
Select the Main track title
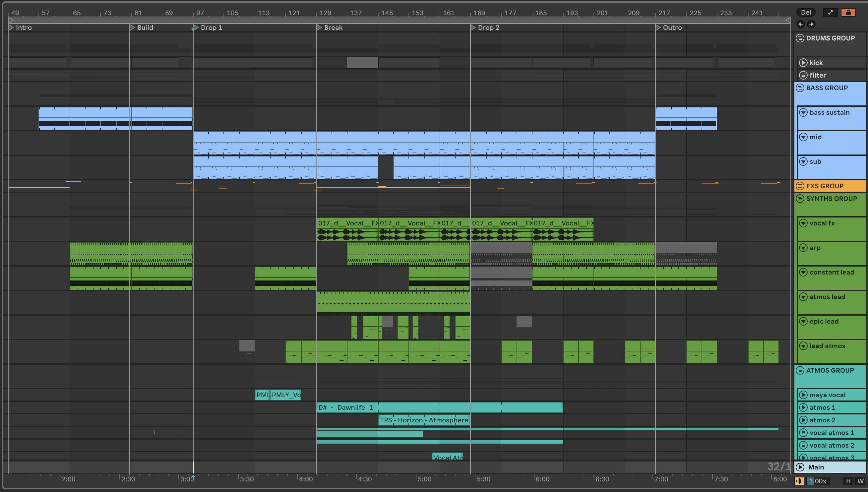tap(816, 467)
